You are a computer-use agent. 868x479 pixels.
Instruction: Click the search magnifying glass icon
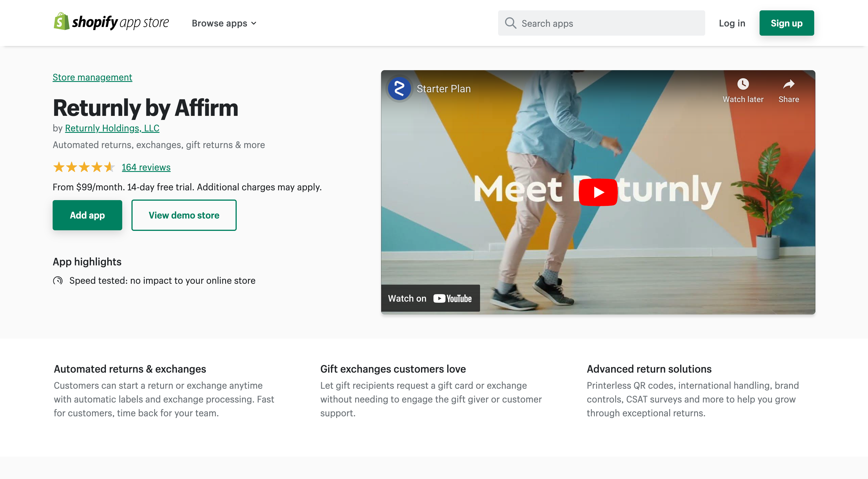click(x=510, y=22)
